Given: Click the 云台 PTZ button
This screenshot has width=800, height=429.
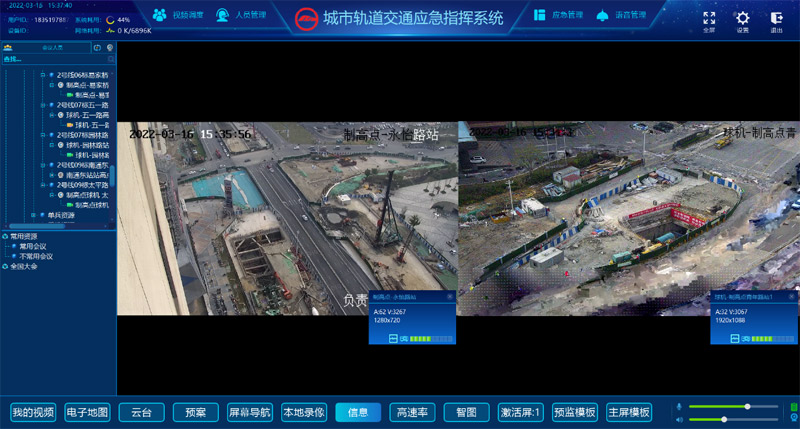Looking at the screenshot, I should [141, 412].
